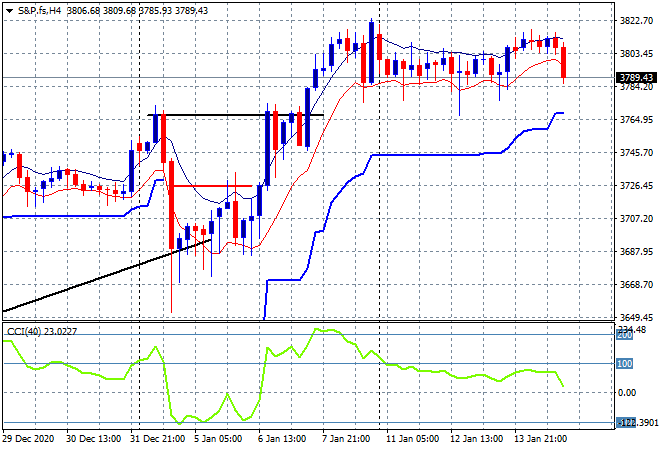Click the CCI 200 level label
This screenshot has width=660, height=450.
click(x=625, y=335)
